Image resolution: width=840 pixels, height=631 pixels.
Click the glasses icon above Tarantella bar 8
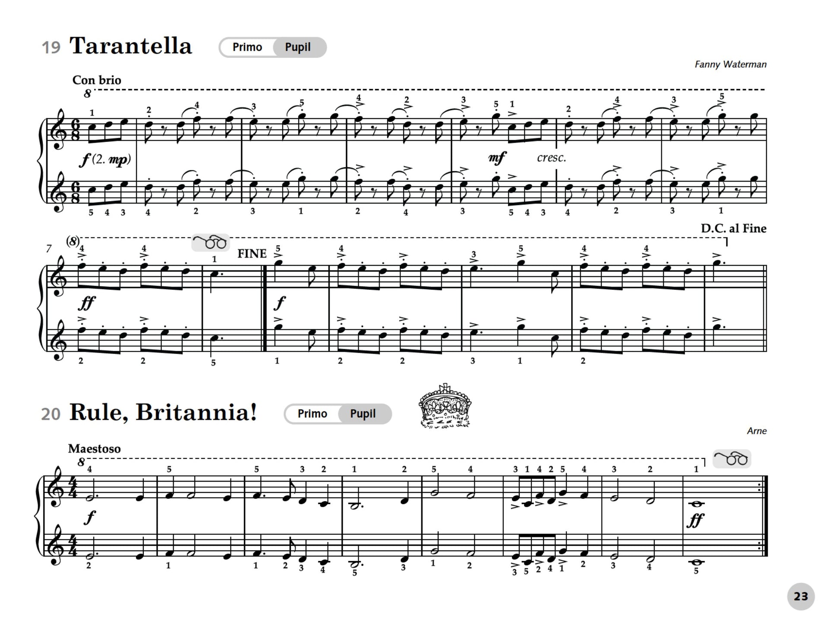coord(211,243)
